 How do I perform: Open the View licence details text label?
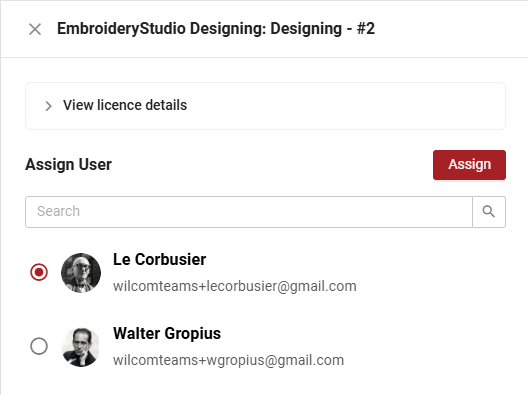pos(125,105)
